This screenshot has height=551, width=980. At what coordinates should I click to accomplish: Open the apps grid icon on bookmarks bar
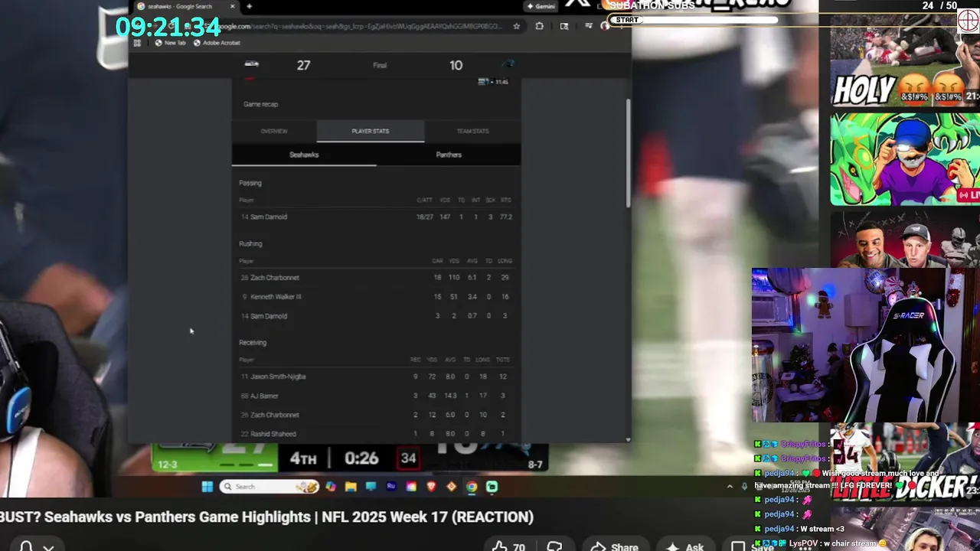[138, 43]
